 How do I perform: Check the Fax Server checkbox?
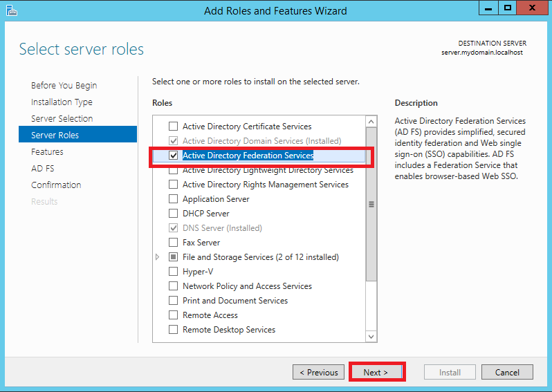(x=173, y=243)
